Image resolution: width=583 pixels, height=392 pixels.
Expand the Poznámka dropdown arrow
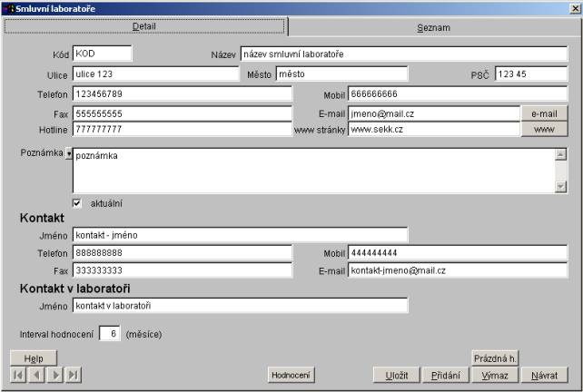click(68, 153)
